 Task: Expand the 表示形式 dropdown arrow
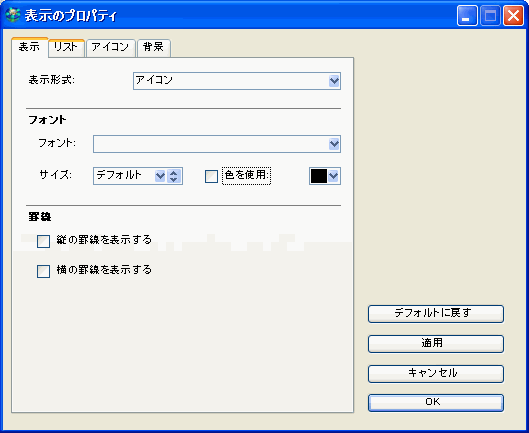point(334,81)
